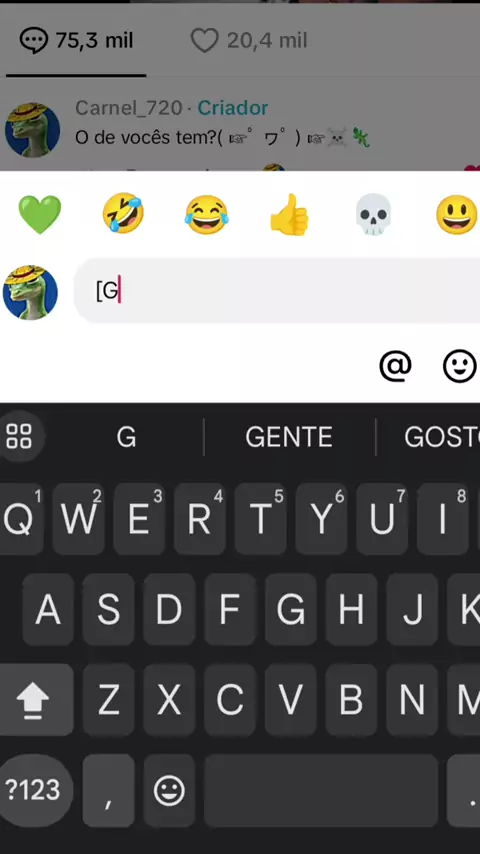Choose the GENTE word suggestion

(289, 437)
